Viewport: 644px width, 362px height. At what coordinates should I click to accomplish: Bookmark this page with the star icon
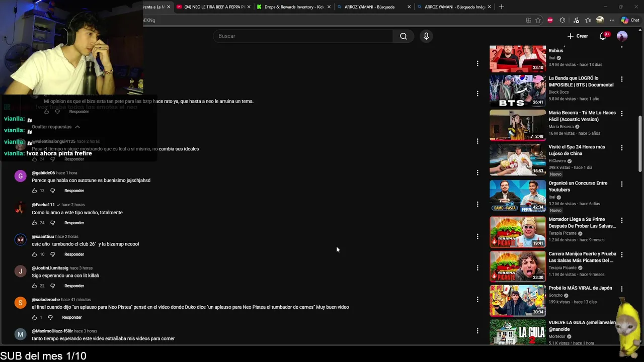[x=538, y=20]
